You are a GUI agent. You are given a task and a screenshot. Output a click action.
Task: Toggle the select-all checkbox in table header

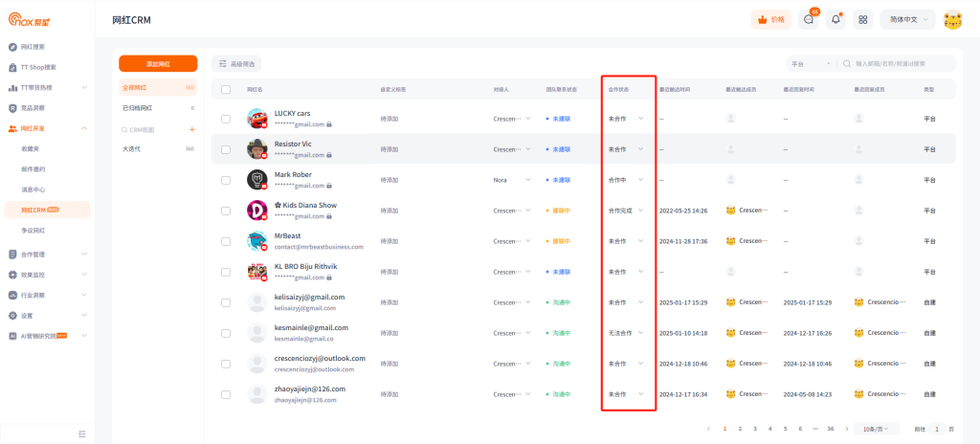click(x=226, y=89)
